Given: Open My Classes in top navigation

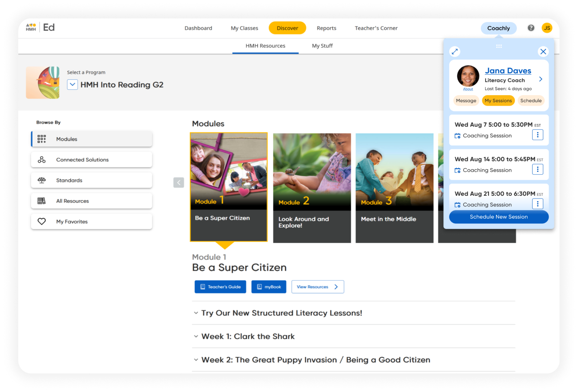Looking at the screenshot, I should coord(244,28).
